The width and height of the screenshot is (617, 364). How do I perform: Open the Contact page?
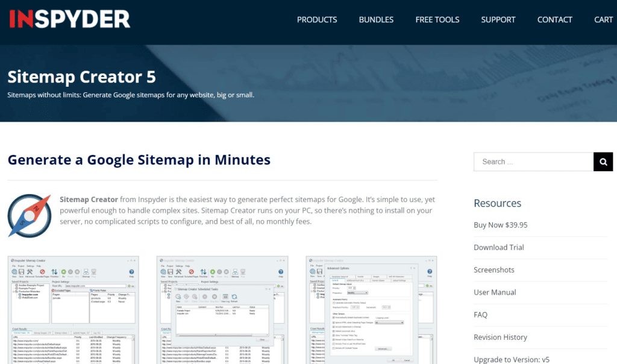[x=554, y=20]
